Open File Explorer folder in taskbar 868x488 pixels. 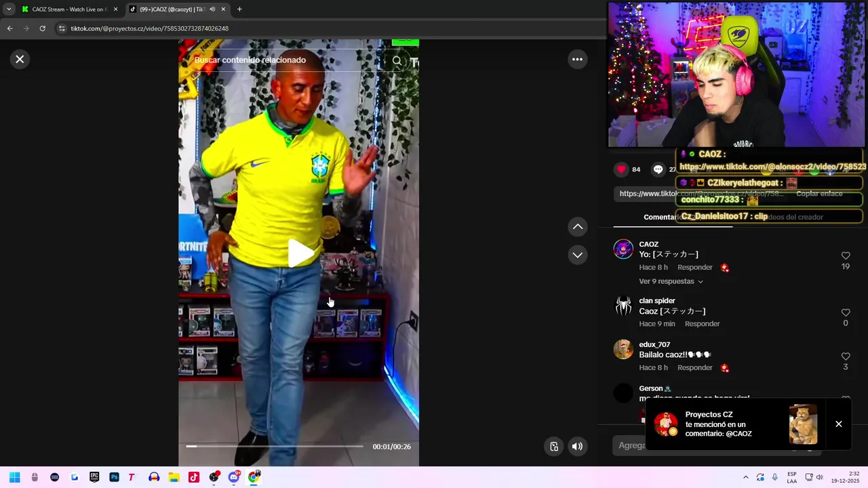(174, 477)
